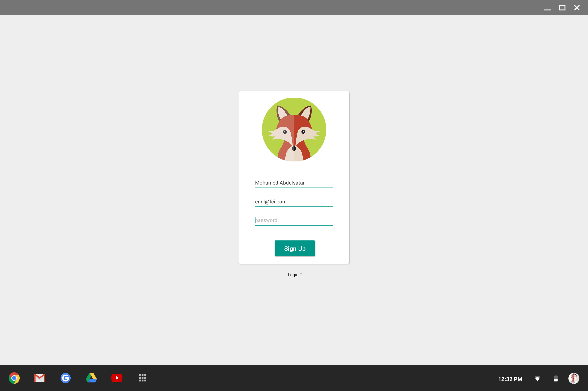Open Chrome browser from the shelf

pyautogui.click(x=14, y=378)
